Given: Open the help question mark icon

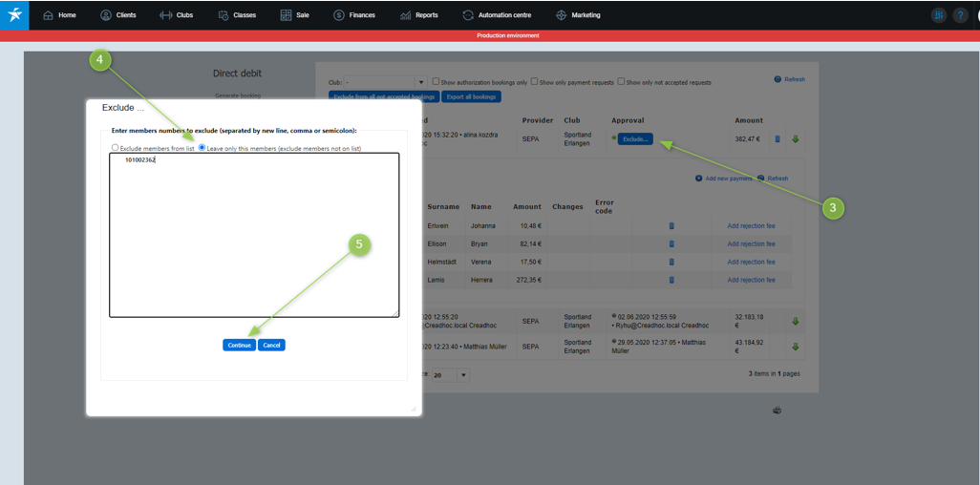Looking at the screenshot, I should 960,15.
